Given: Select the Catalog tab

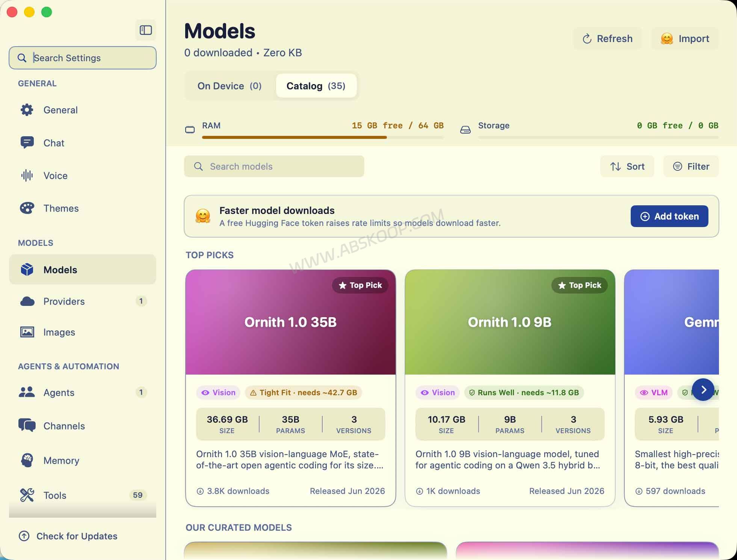Looking at the screenshot, I should coord(316,86).
